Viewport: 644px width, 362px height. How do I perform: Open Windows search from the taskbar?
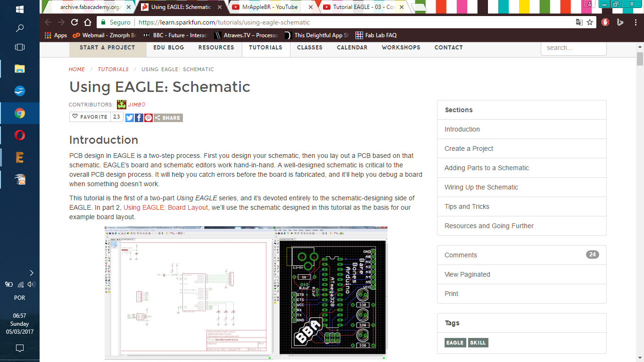20,28
